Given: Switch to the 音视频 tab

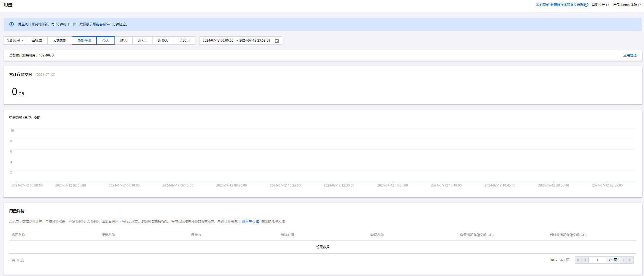Looking at the screenshot, I should pos(37,40).
